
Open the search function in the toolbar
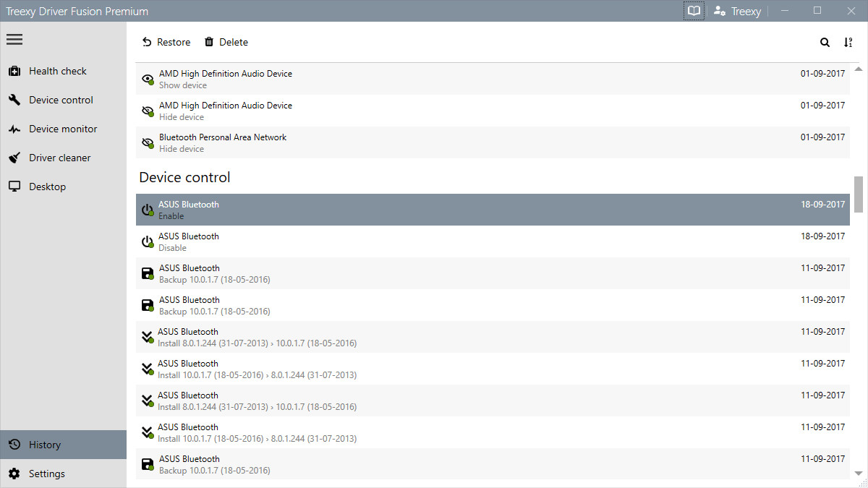(x=825, y=42)
